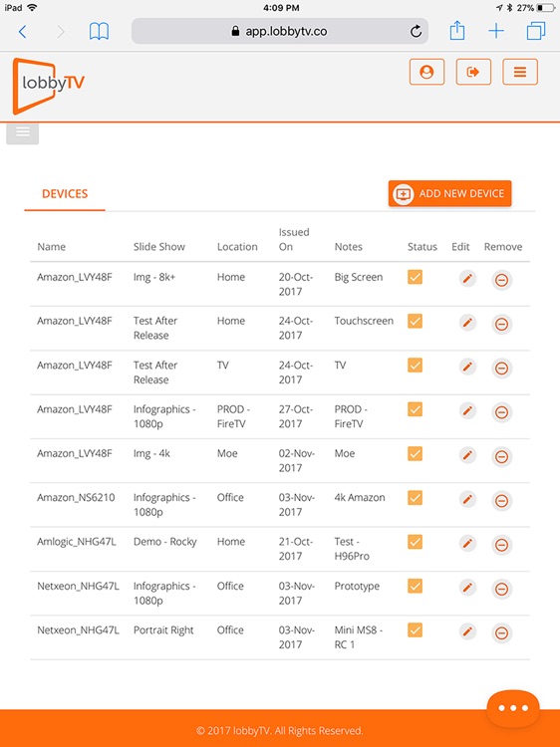Viewport: 560px width, 747px height.
Task: Tap the app.lobbytv.co address bar
Action: [280, 32]
